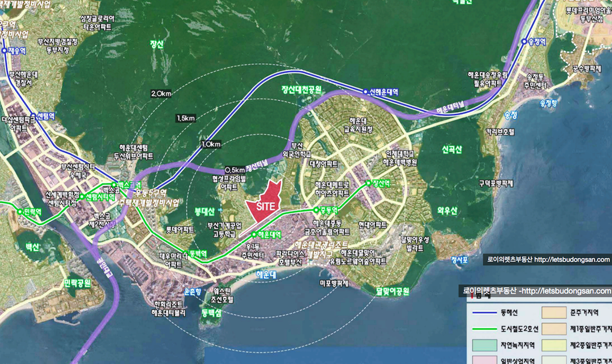Click the 일반상업지역 pink legend swatch
Image resolution: width=612 pixels, height=364 pixels.
pyautogui.click(x=485, y=360)
